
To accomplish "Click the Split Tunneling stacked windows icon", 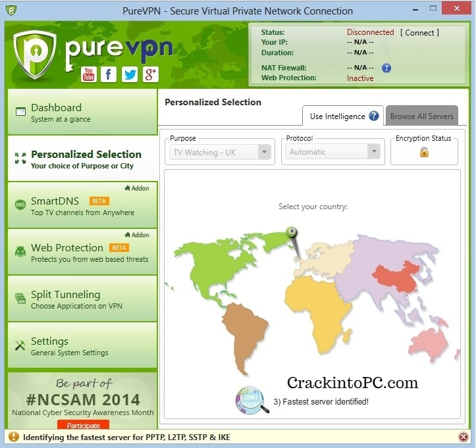I will pyautogui.click(x=20, y=298).
